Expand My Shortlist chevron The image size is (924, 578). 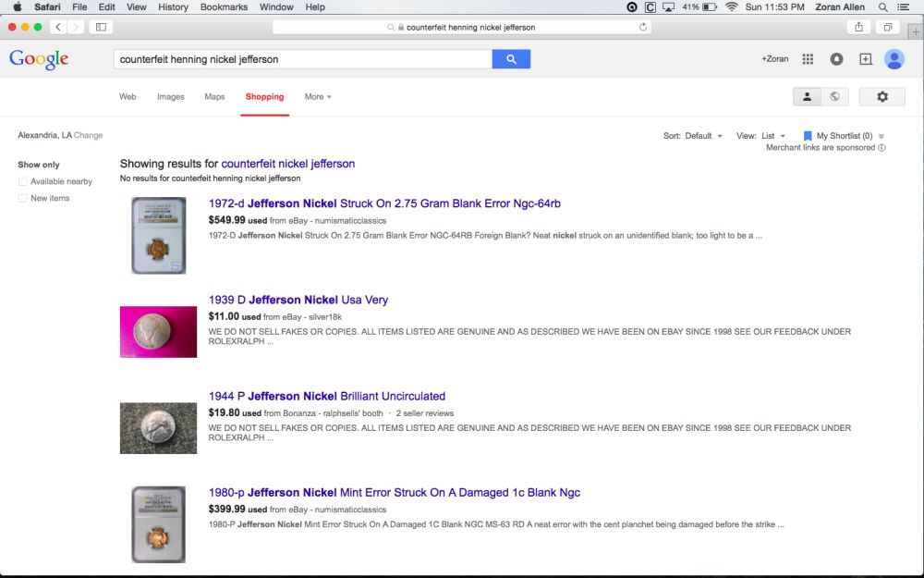pos(881,136)
